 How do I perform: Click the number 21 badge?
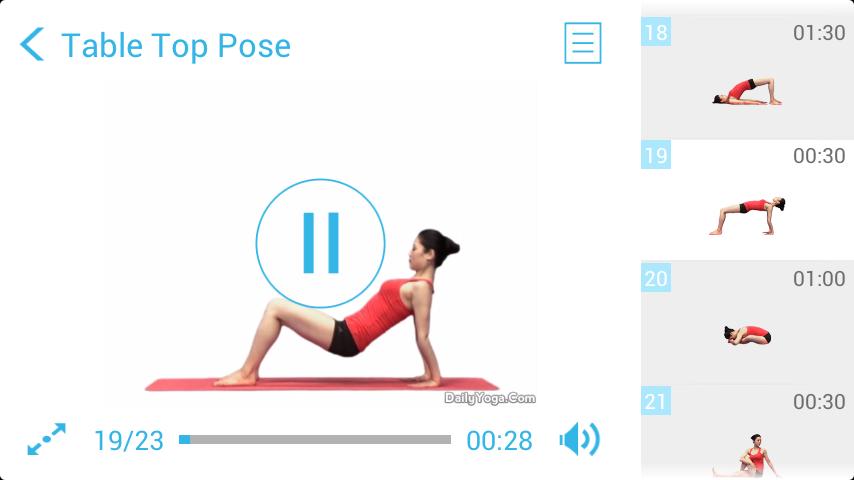click(656, 401)
